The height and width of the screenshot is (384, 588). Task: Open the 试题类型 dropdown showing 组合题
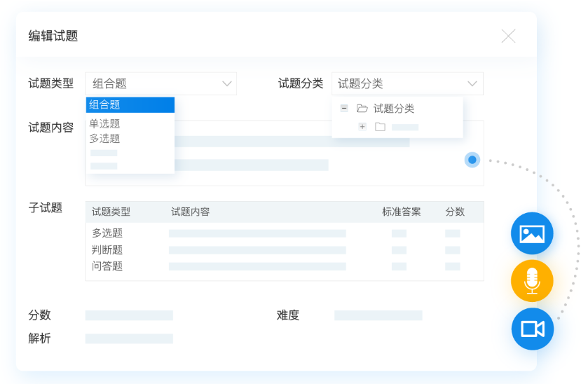point(160,83)
